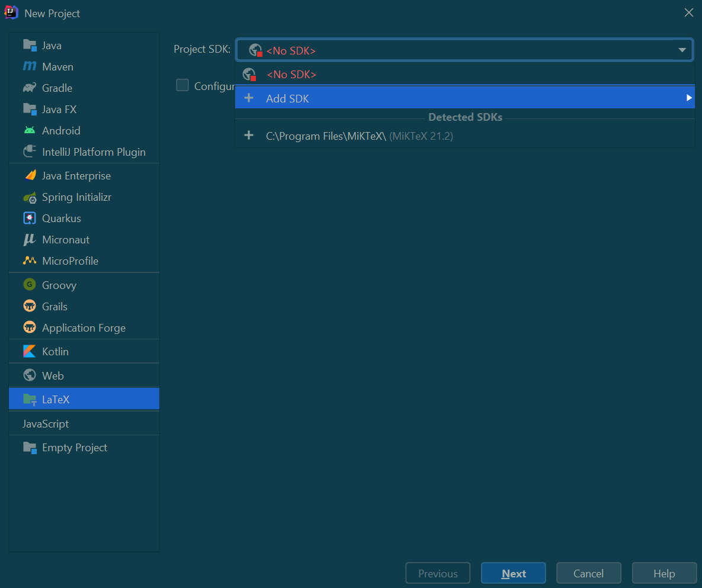Expand the Add SDK submenu
Viewport: 702px width, 588px height.
point(689,98)
